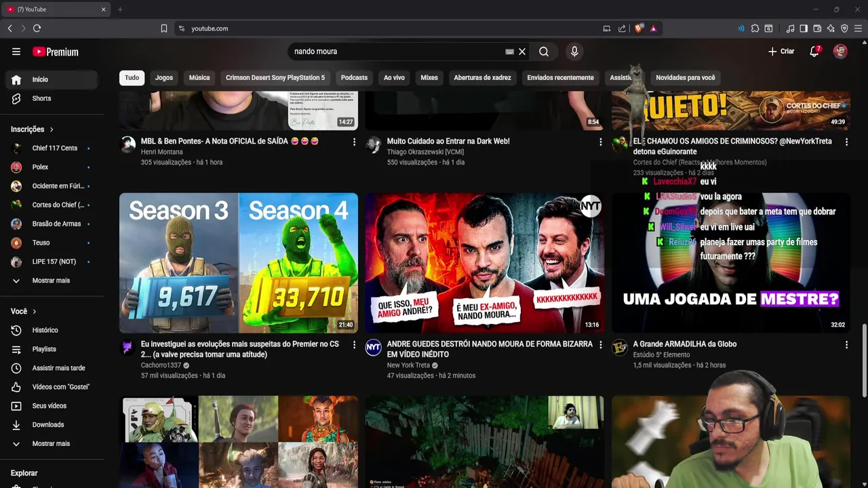Open Vídeos com "Gostei"
This screenshot has width=868, height=488.
pos(52,387)
